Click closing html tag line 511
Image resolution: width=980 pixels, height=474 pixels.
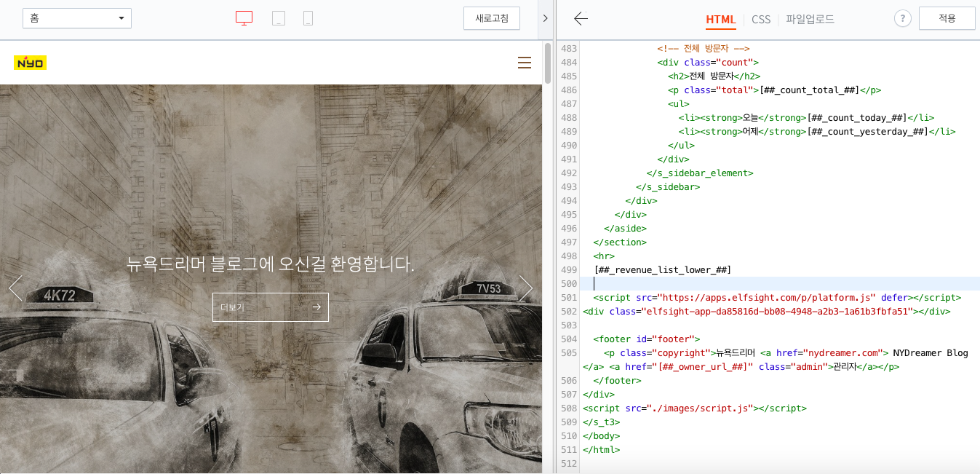point(601,450)
